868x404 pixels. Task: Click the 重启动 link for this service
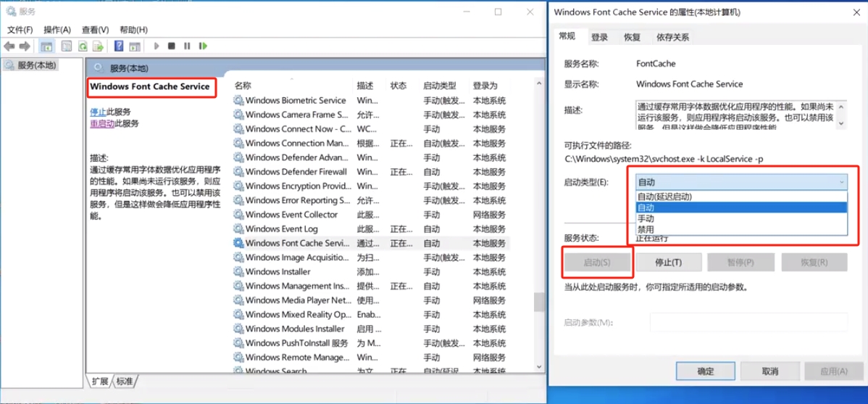tap(102, 123)
